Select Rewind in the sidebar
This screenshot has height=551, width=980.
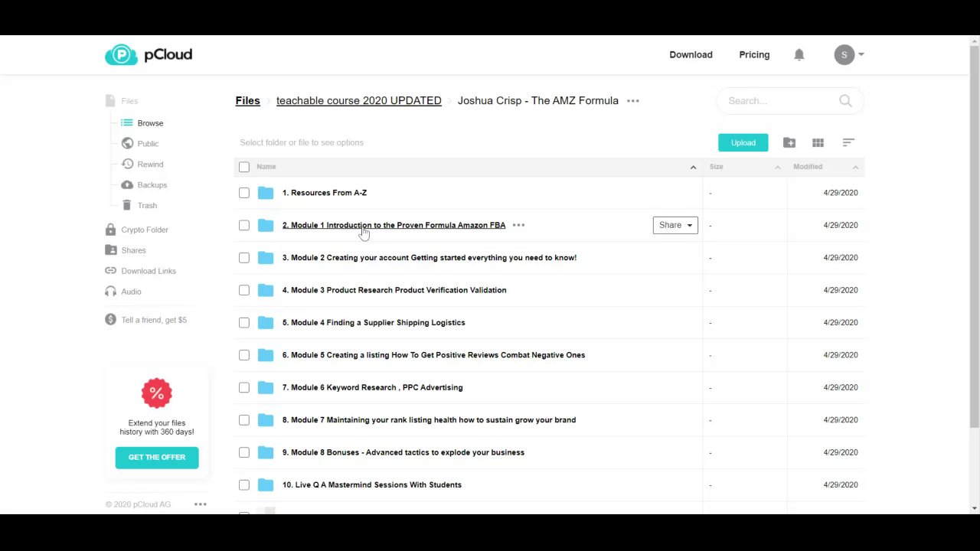coord(142,165)
